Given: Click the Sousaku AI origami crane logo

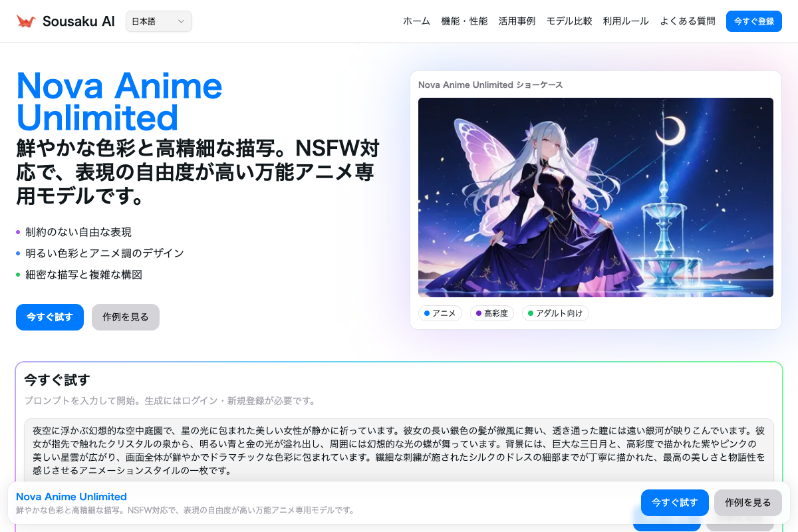Looking at the screenshot, I should click(x=26, y=21).
